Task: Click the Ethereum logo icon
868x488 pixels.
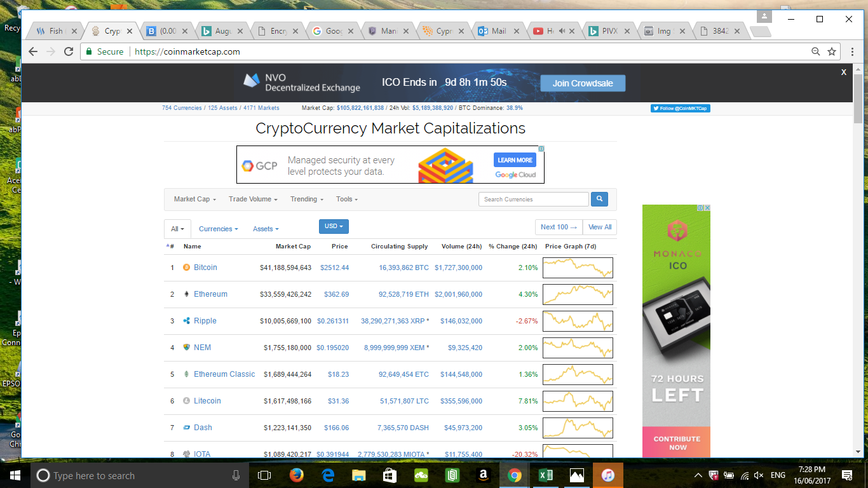Action: (186, 294)
